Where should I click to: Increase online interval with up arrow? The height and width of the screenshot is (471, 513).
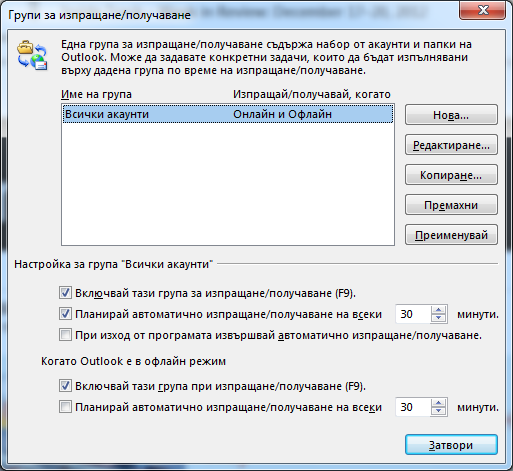click(438, 310)
